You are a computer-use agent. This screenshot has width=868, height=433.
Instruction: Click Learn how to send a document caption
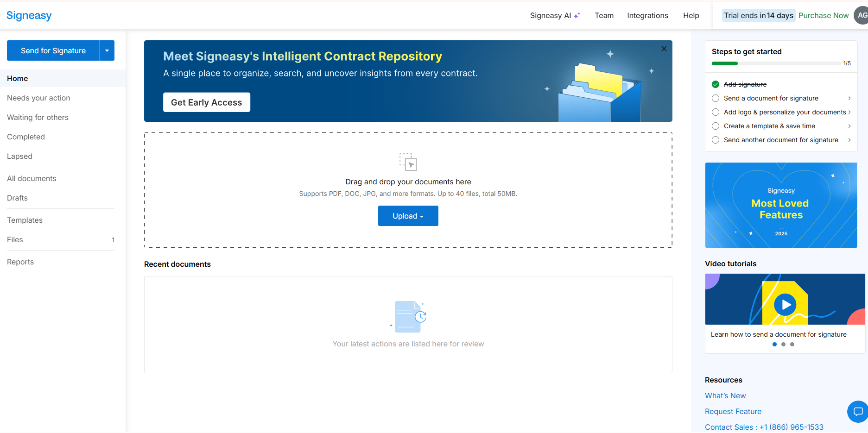779,334
